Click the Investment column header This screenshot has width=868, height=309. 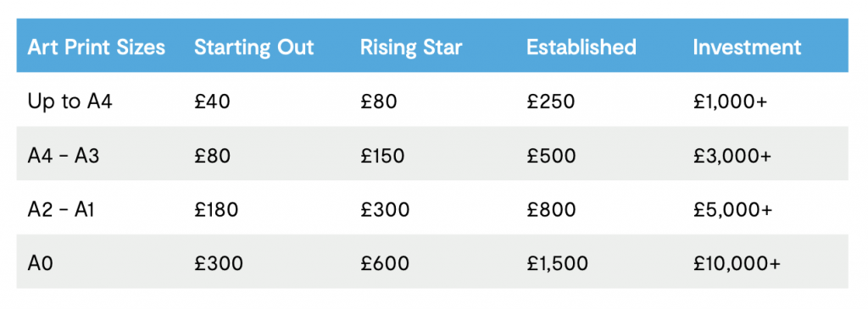[x=747, y=47]
